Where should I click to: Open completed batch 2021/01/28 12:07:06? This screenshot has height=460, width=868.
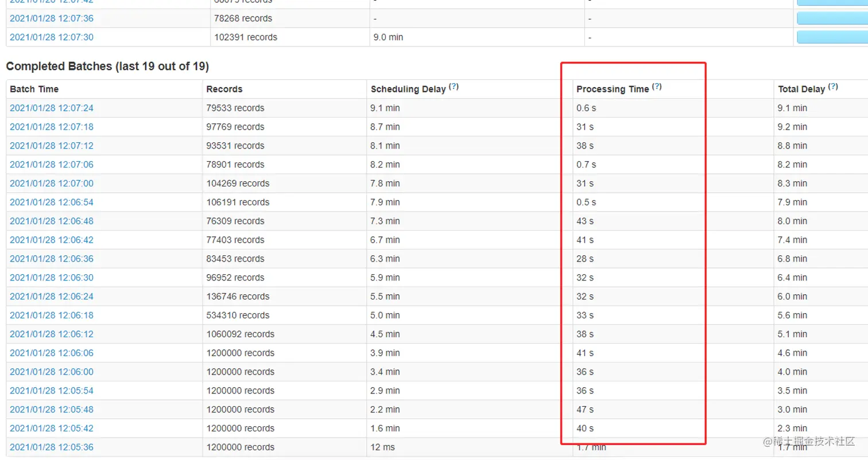point(52,165)
